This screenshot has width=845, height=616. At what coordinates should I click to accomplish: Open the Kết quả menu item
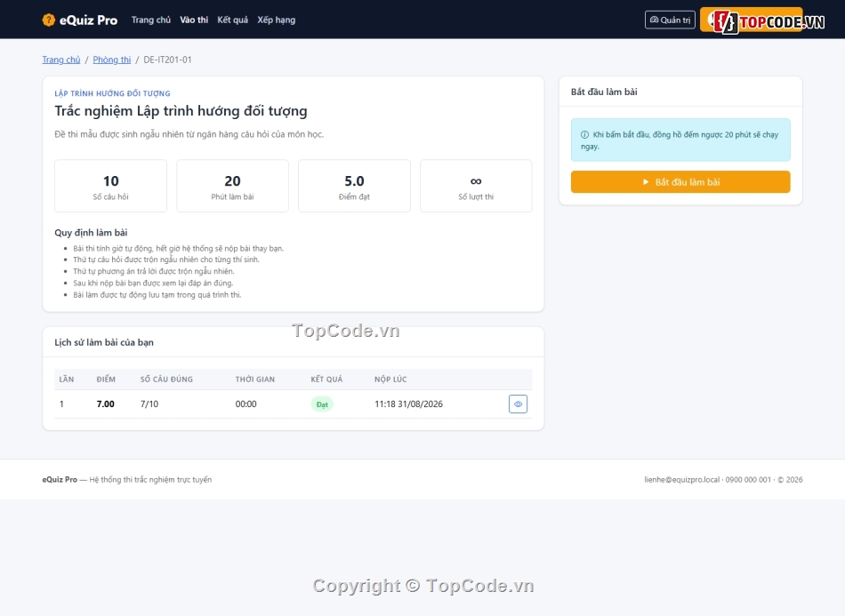[233, 20]
